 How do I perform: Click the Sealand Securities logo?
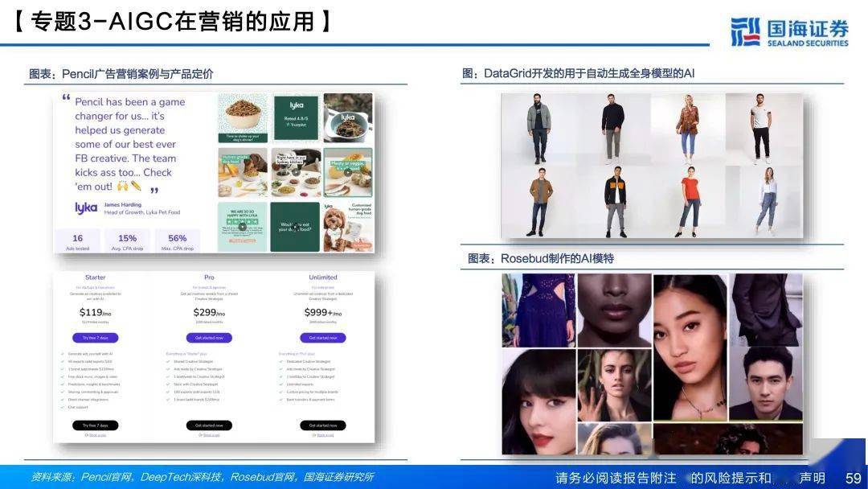(789, 31)
